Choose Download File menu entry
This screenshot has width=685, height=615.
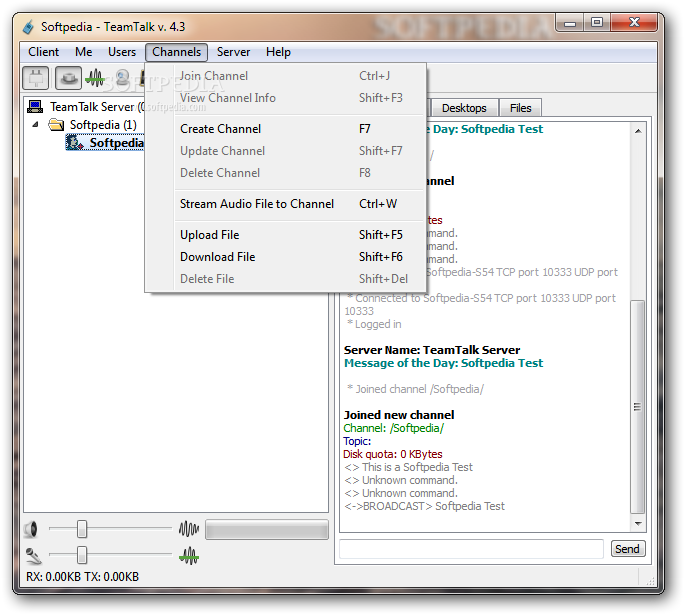coord(286,257)
